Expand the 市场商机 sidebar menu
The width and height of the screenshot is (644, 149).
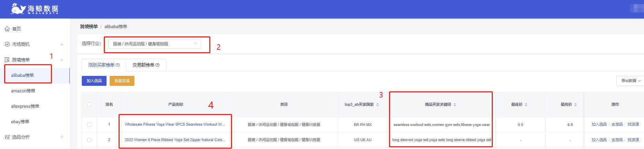coord(62,44)
